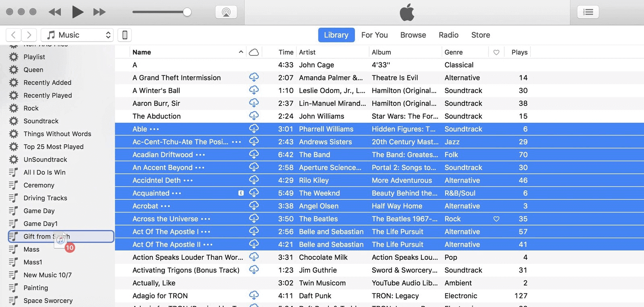The image size is (644, 307).
Task: Click the explicit badge on Acquainted
Action: (x=241, y=193)
